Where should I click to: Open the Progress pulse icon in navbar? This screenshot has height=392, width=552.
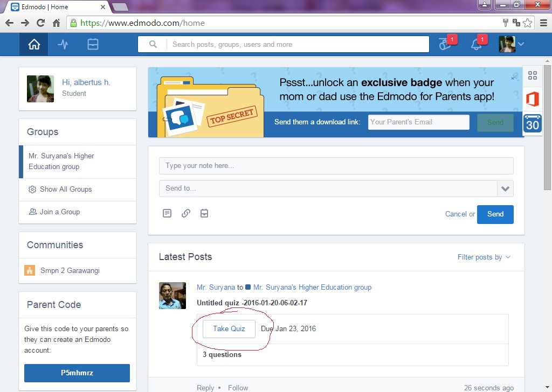click(63, 44)
